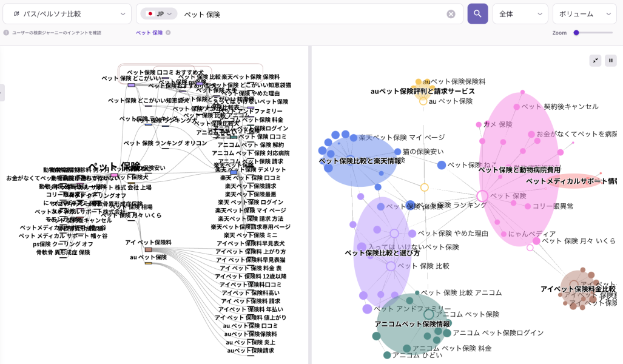Remove the ペット 保険 keyword tag
Screen dimensions: 623x364
168,33
